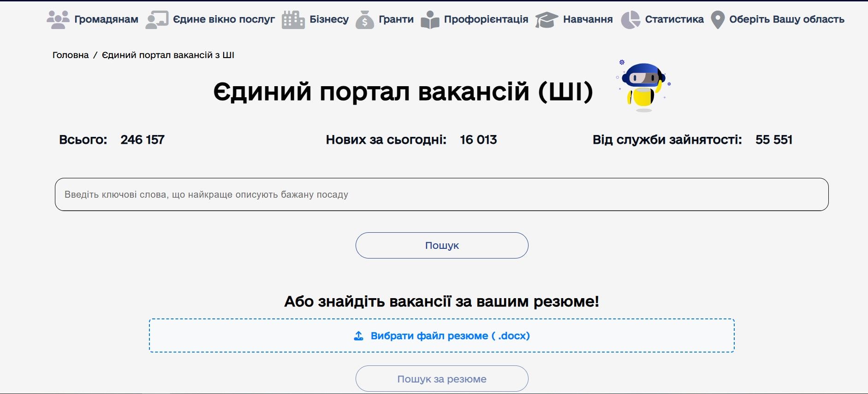Click the Пошук button
Screen dimensions: 868x394
pos(442,246)
